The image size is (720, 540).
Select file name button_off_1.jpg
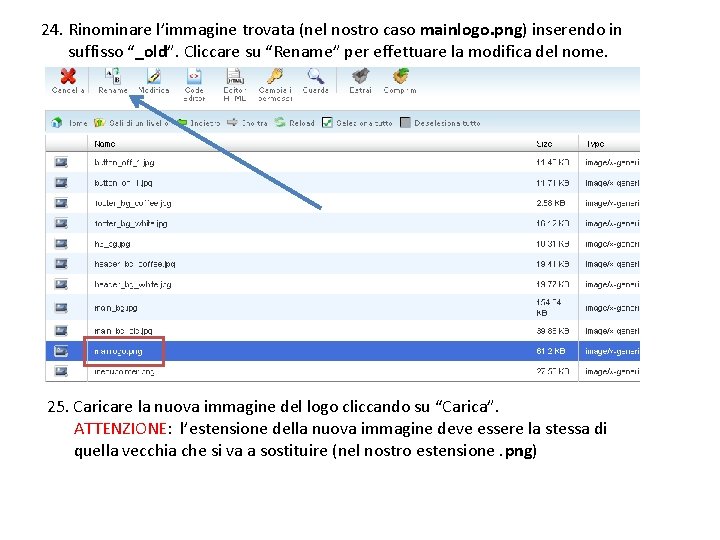pos(124,162)
